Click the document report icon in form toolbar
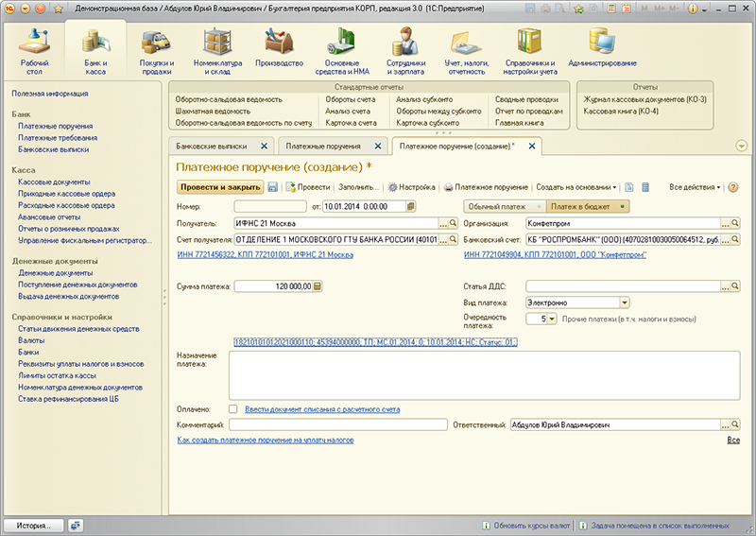This screenshot has width=756, height=536. click(629, 187)
